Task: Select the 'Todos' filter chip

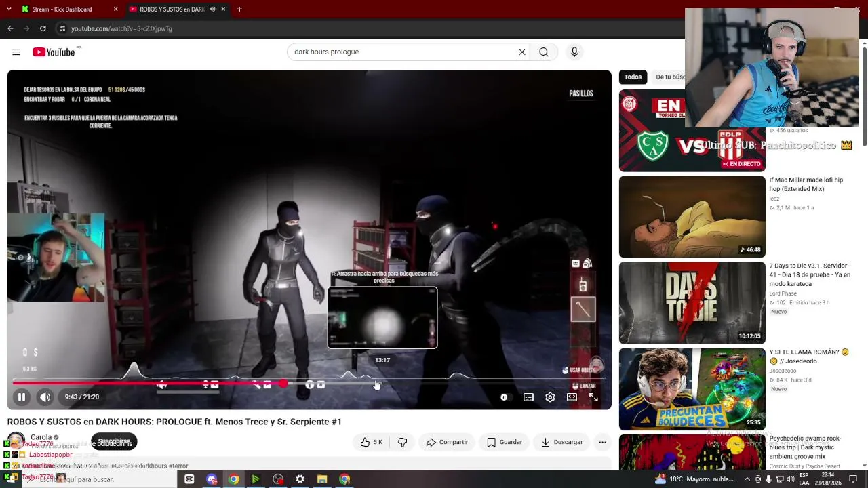Action: click(x=633, y=77)
